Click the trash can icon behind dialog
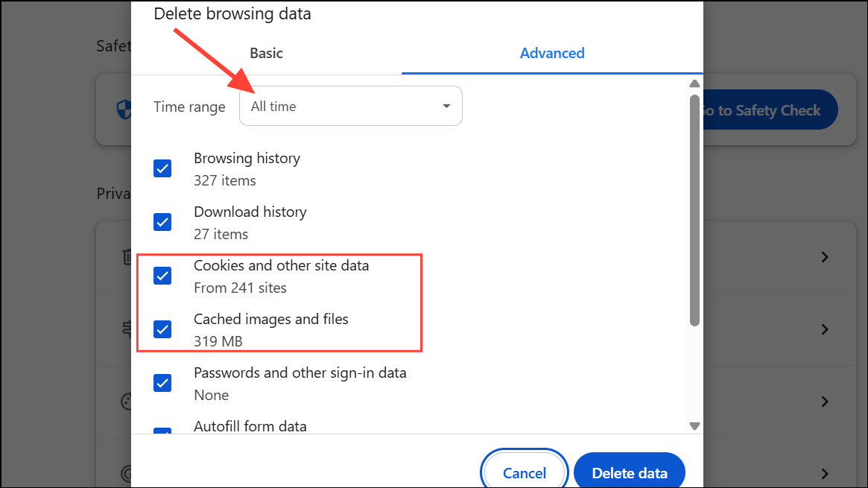 127,257
